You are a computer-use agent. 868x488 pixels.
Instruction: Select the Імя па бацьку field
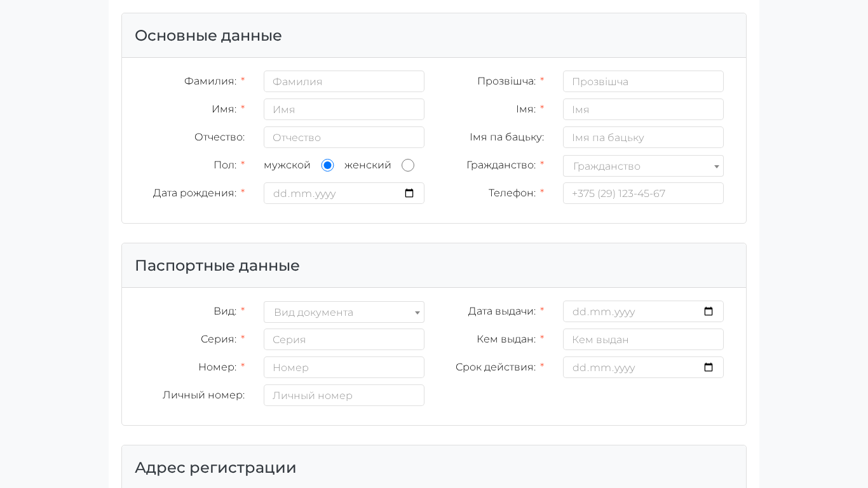[x=643, y=137]
